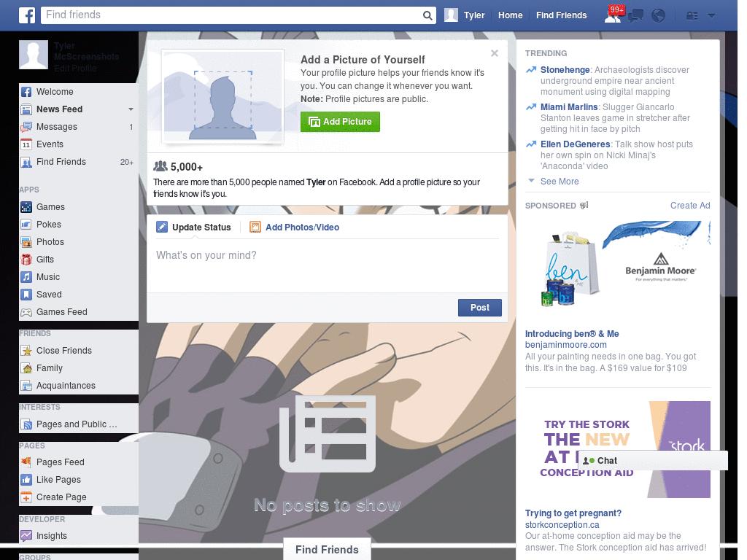The width and height of the screenshot is (747, 560).
Task: Open friend requests icon with 99+ badge
Action: click(x=614, y=15)
